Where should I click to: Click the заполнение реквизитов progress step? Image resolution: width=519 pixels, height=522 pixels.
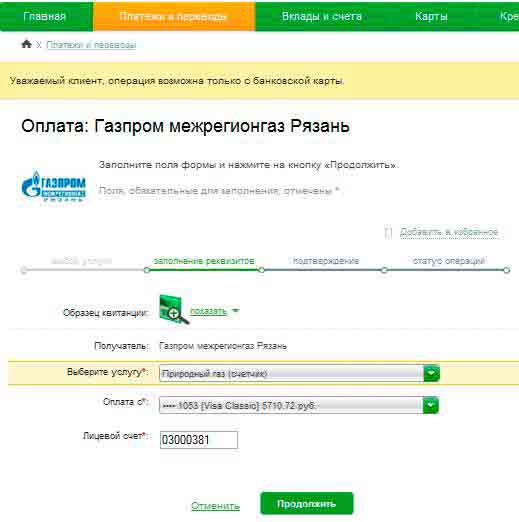point(204,261)
